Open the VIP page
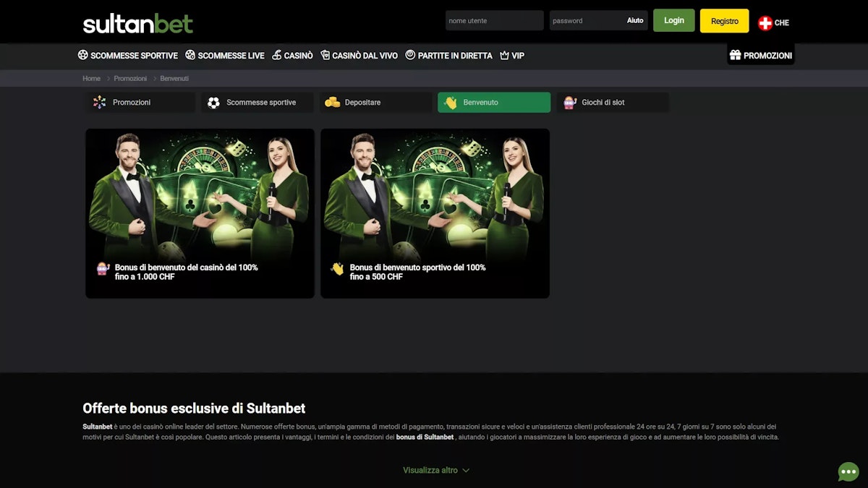The image size is (868, 488). (511, 55)
